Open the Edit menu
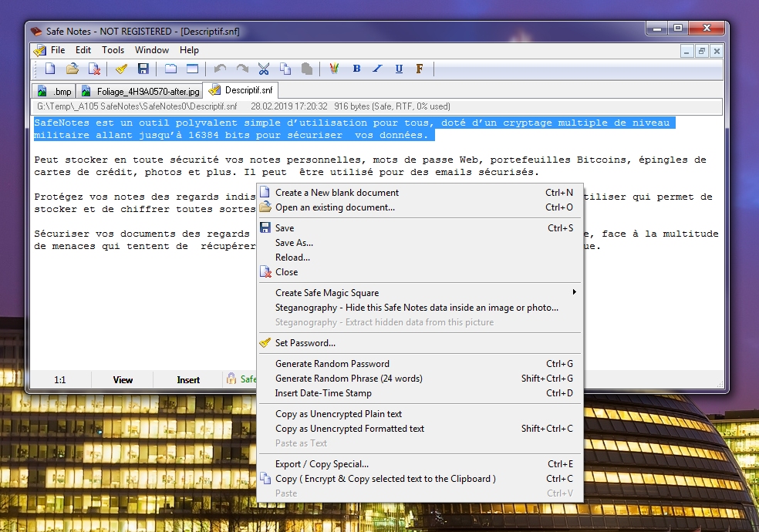Viewport: 759px width, 532px height. pyautogui.click(x=83, y=50)
